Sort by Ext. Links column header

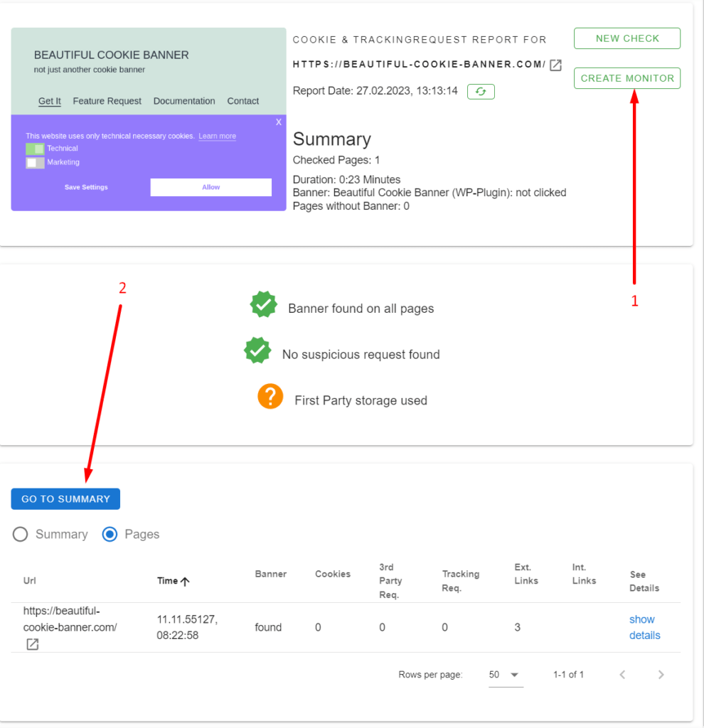pos(526,574)
